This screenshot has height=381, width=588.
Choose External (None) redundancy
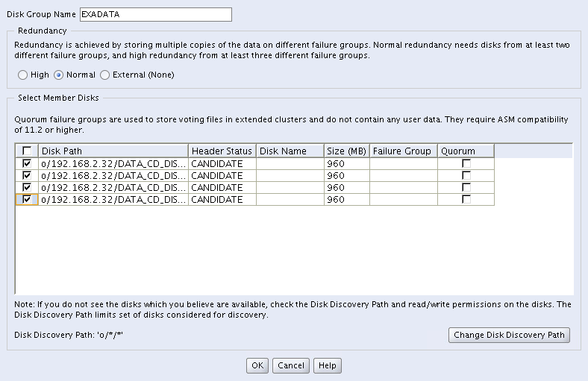tap(105, 75)
